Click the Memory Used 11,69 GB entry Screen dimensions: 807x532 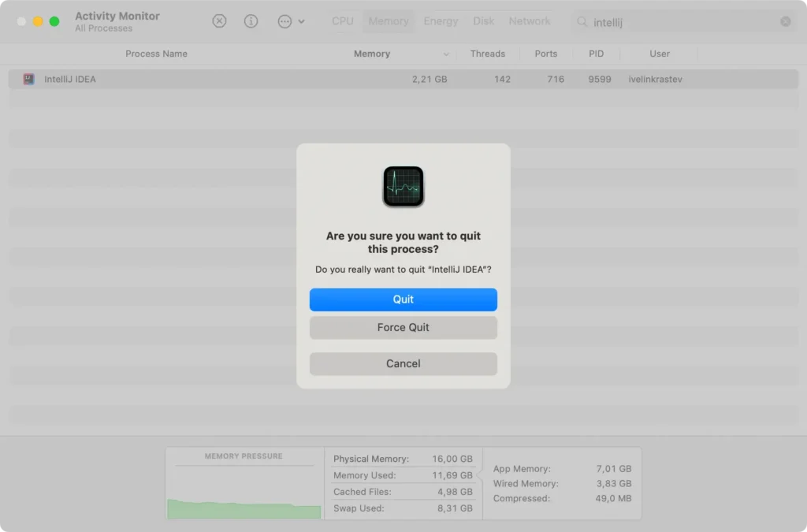[x=403, y=475]
